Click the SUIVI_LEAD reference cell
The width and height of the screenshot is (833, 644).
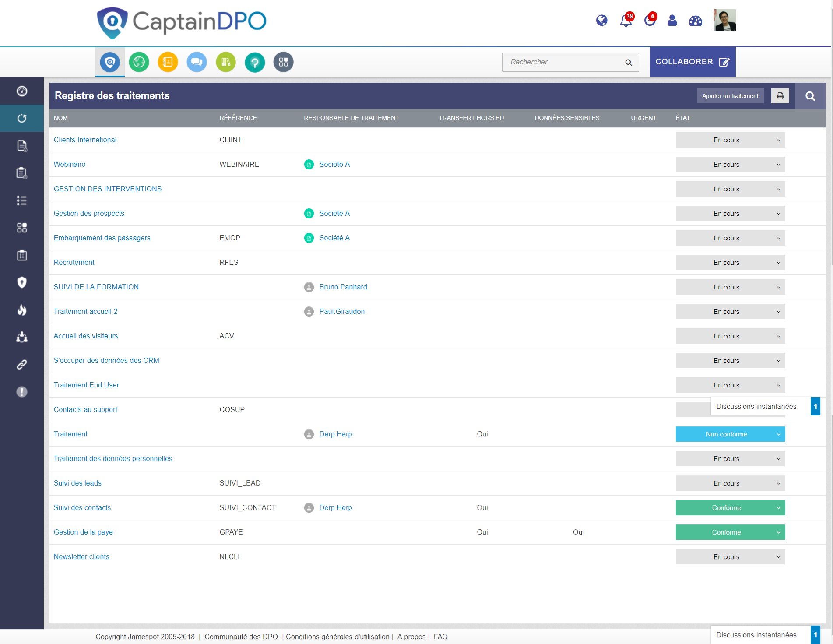(240, 483)
